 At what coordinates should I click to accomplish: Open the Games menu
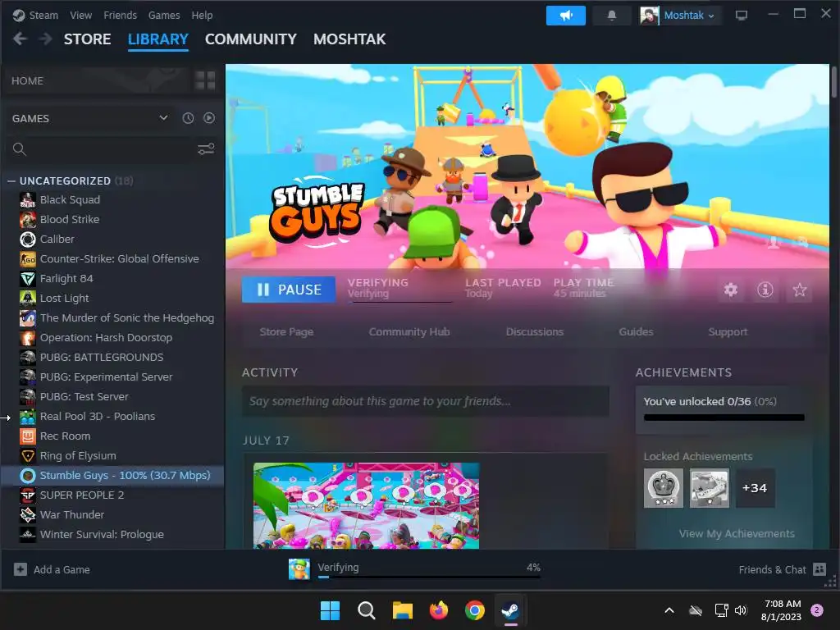[x=164, y=16]
